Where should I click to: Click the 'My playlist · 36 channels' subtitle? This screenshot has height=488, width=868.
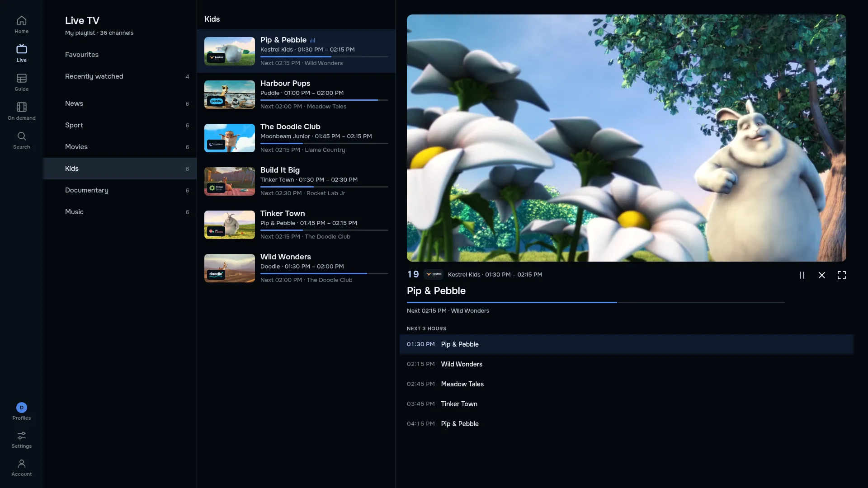click(x=99, y=33)
